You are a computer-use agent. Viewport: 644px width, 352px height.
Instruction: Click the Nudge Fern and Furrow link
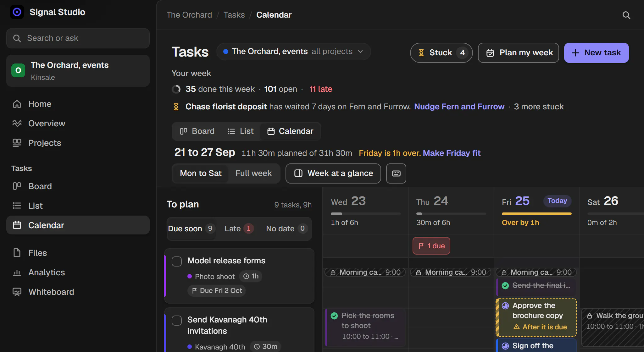(459, 107)
